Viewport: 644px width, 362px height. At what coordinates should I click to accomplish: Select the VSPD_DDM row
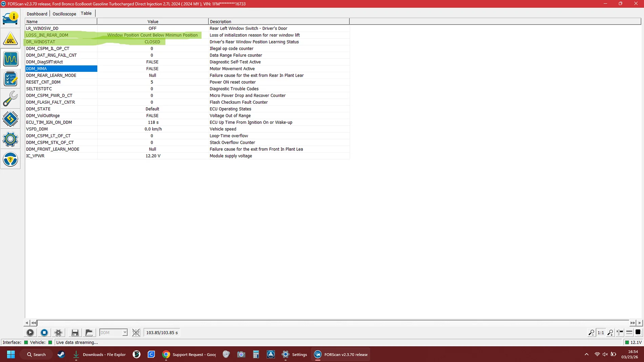pos(187,129)
